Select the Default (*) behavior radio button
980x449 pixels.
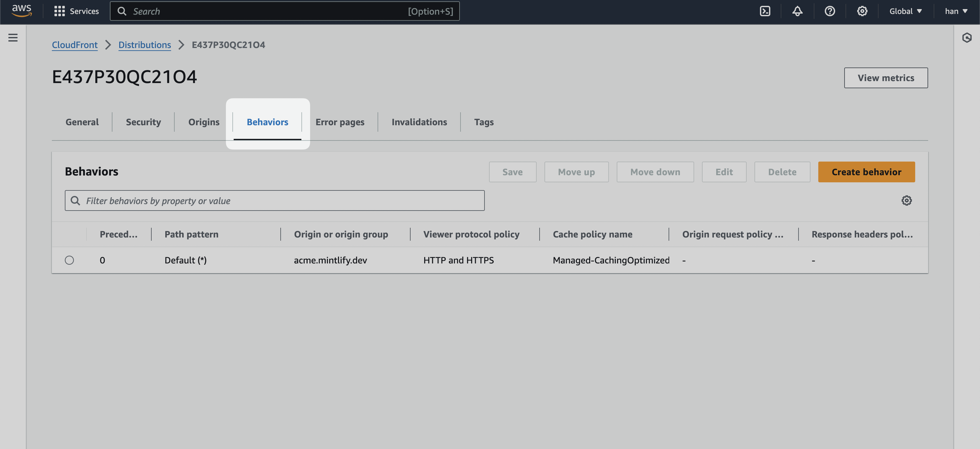pyautogui.click(x=69, y=260)
